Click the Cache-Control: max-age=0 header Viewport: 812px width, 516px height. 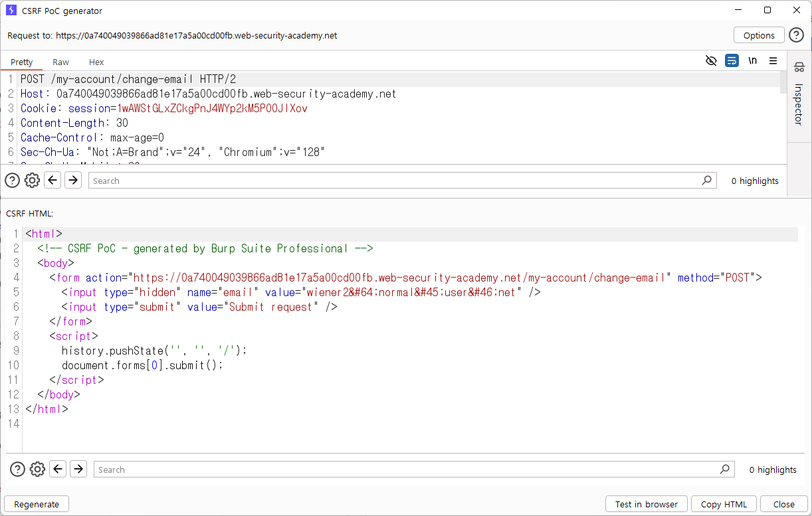pos(92,137)
